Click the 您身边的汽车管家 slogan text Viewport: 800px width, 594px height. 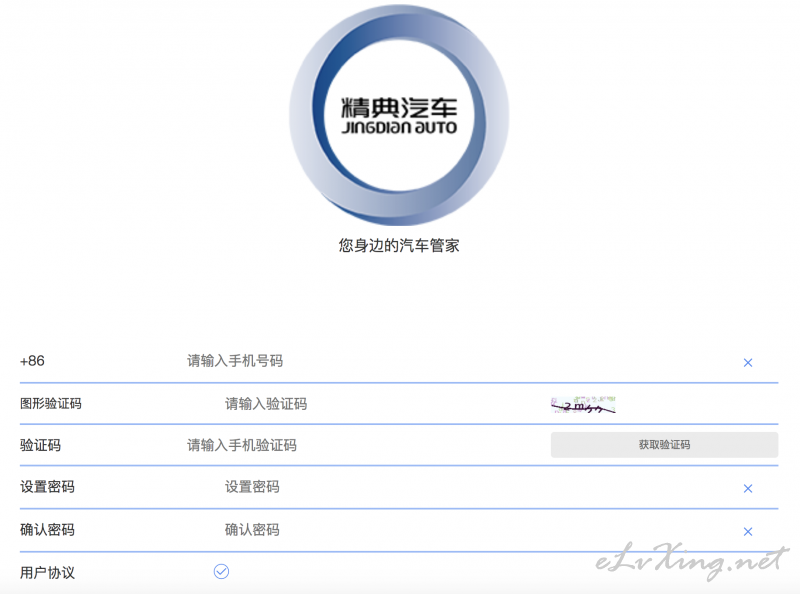click(399, 245)
